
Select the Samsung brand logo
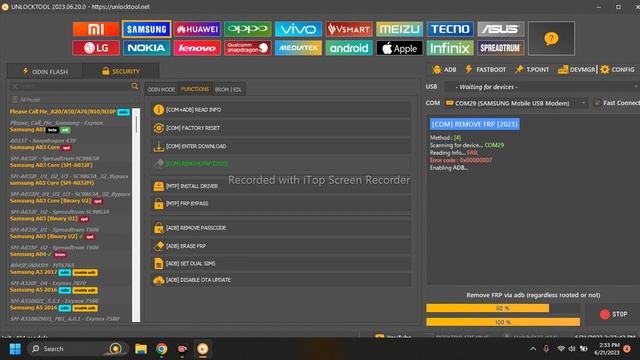point(147,29)
